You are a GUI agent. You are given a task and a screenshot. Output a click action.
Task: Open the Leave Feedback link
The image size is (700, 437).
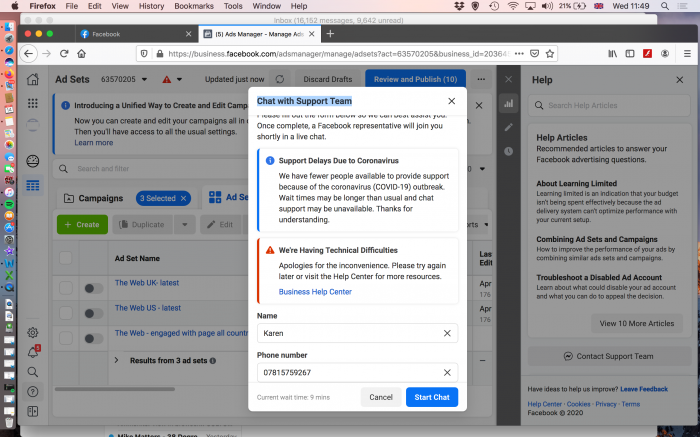click(x=644, y=389)
